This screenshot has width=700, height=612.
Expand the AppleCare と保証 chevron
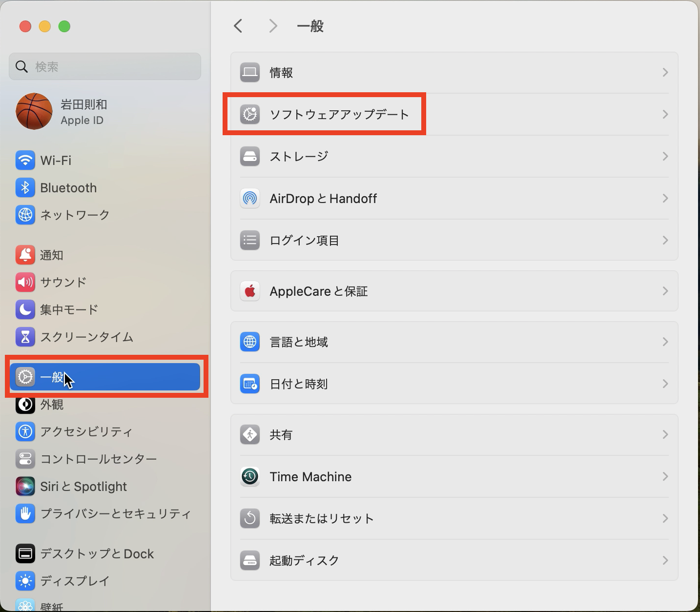(665, 291)
